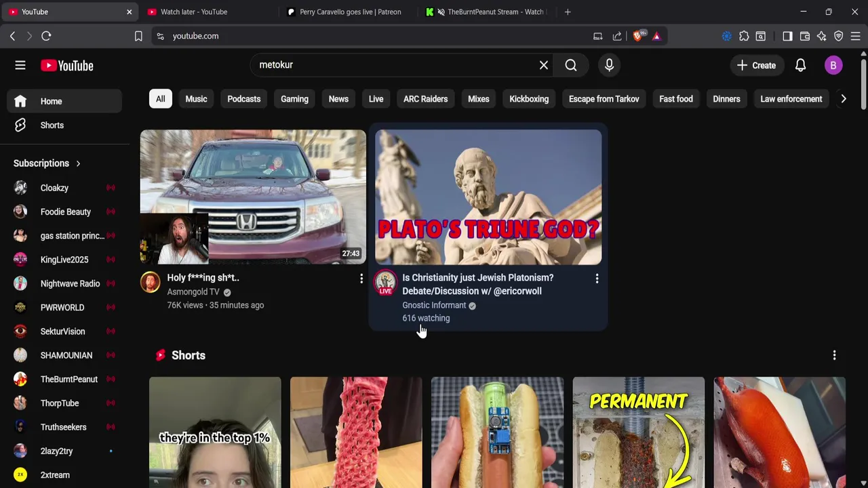The width and height of the screenshot is (868, 488).
Task: Bookmark this page icon
Action: [x=138, y=36]
